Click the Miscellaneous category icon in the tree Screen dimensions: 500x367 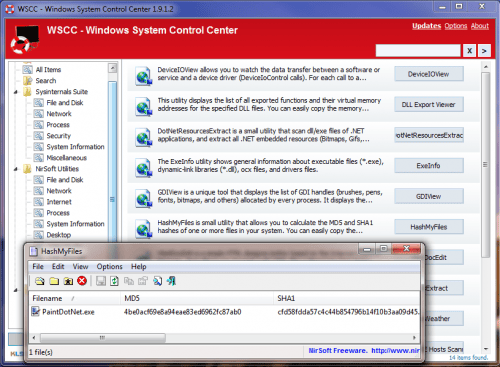coord(38,158)
